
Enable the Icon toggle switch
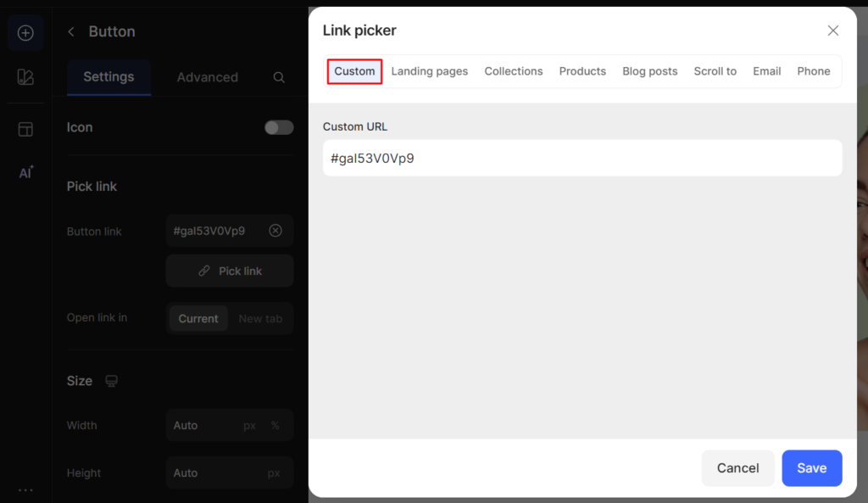click(278, 127)
